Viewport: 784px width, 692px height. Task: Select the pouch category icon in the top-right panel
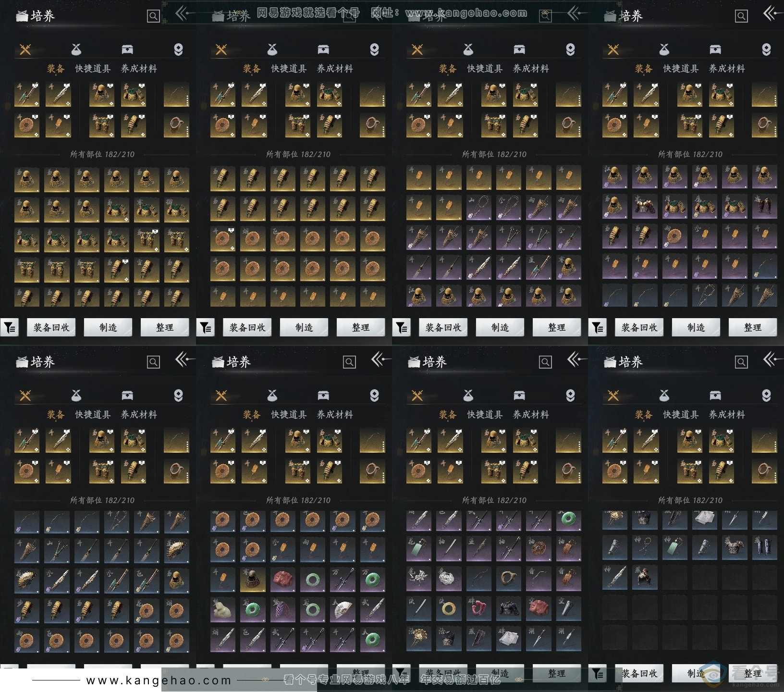[664, 49]
